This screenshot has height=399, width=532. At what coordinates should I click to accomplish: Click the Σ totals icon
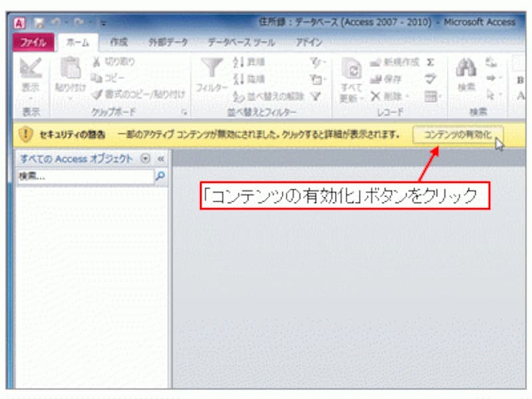430,63
